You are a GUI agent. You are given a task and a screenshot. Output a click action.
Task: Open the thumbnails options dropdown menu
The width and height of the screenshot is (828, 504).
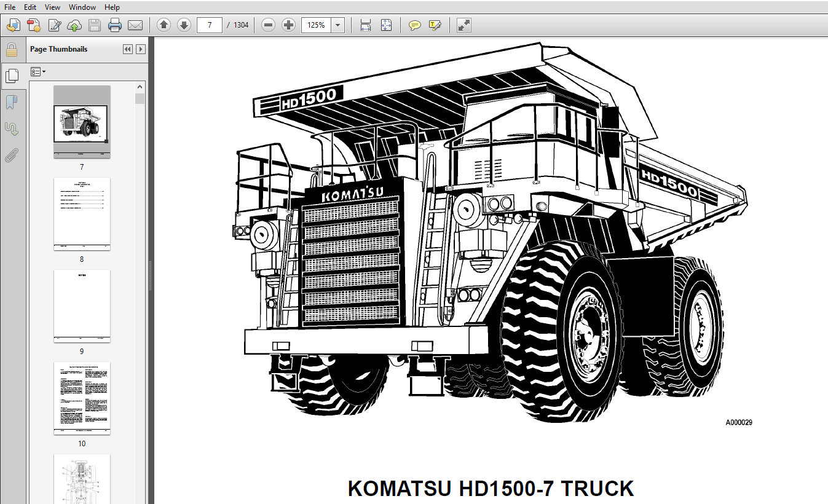pos(38,72)
